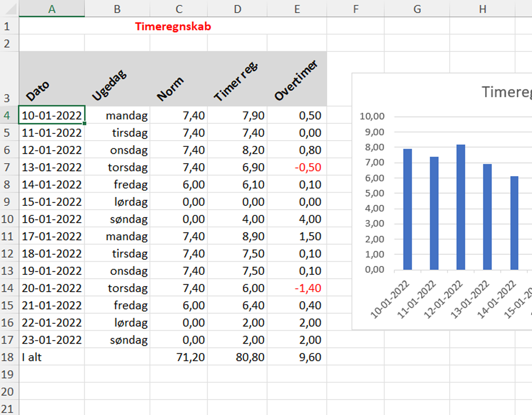Select the Overtimer header cell
Screen dimensions: 532x415
297,79
